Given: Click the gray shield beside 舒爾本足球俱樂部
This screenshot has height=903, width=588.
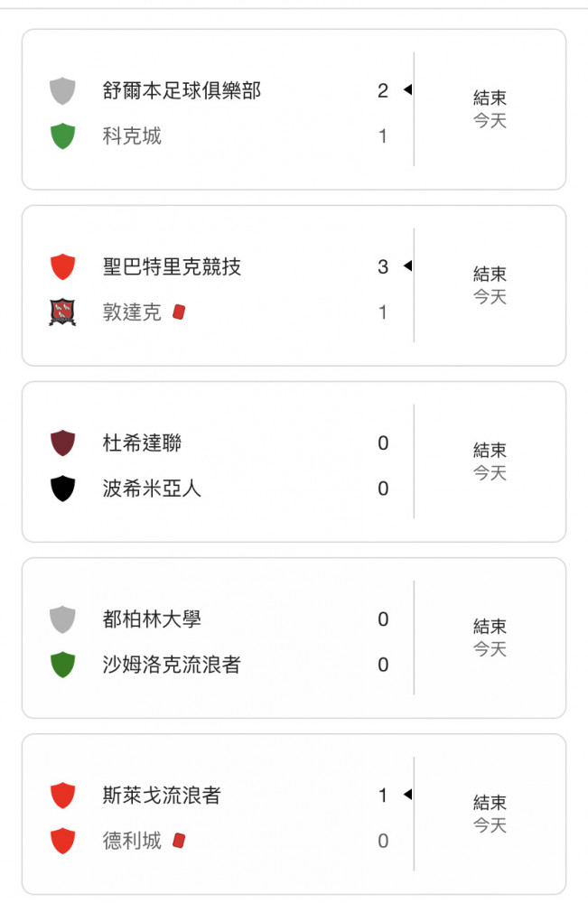Looking at the screenshot, I should (62, 90).
